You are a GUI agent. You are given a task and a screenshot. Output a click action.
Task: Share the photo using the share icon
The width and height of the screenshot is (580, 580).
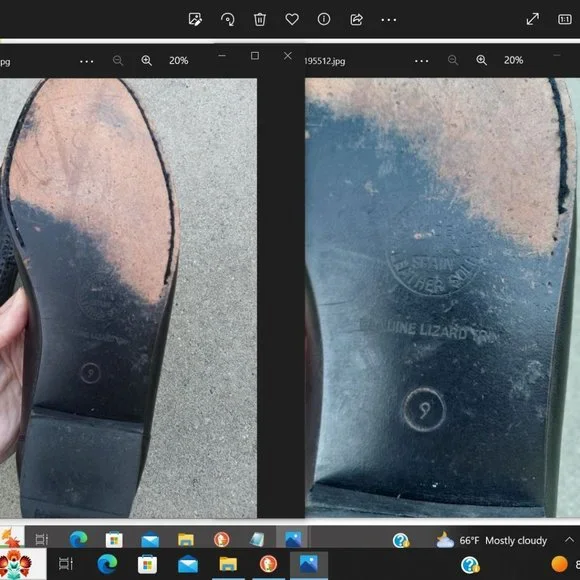click(x=356, y=19)
